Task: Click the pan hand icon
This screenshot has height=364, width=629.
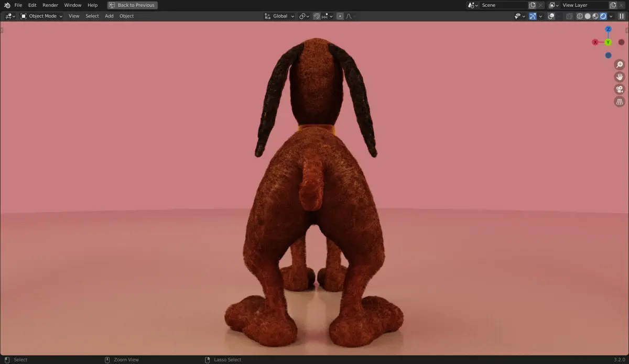Action: (x=620, y=76)
